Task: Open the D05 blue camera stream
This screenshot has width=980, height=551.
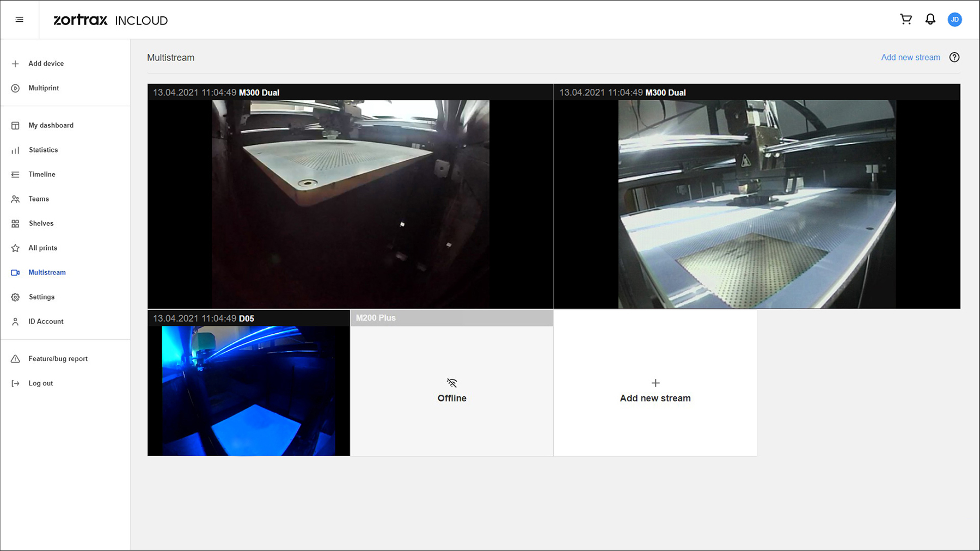Action: 248,390
